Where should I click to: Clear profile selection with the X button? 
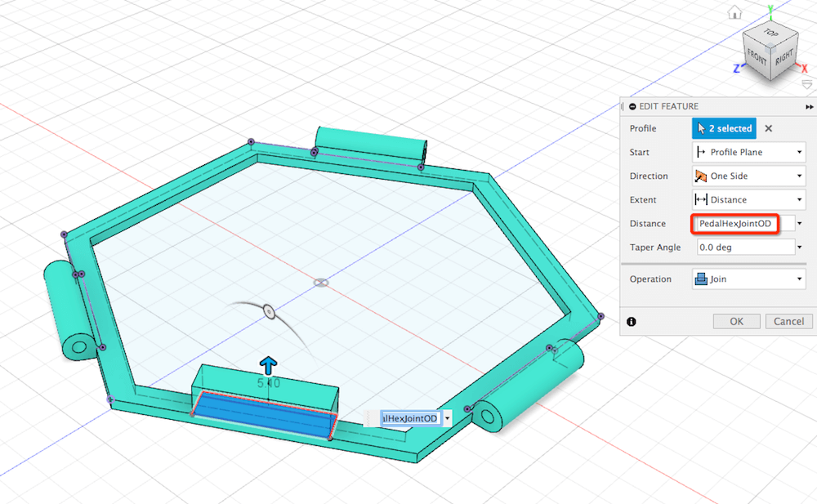pos(768,128)
